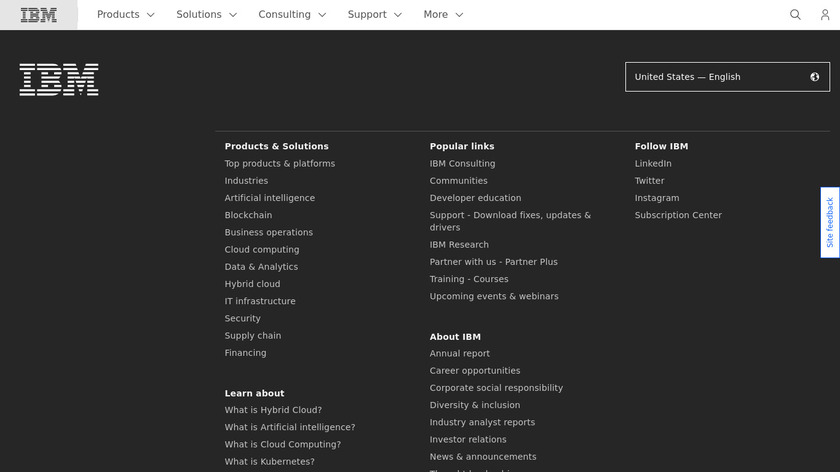840x472 pixels.
Task: Open the More menu
Action: [x=443, y=15]
